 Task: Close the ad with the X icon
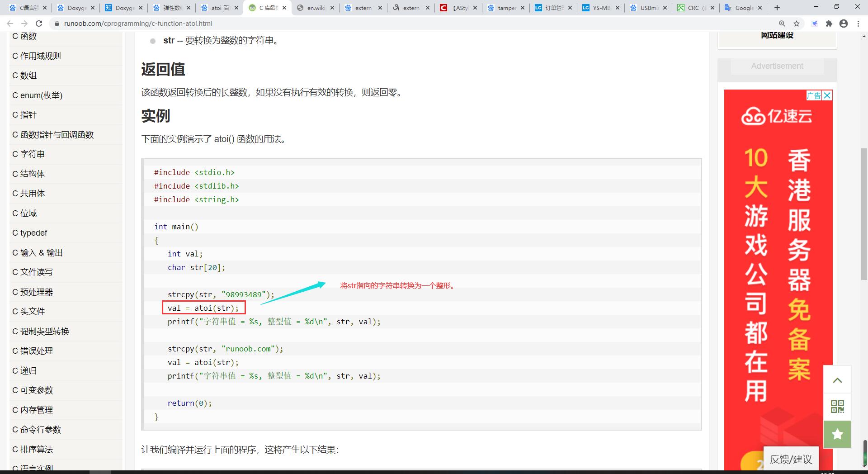(x=827, y=95)
